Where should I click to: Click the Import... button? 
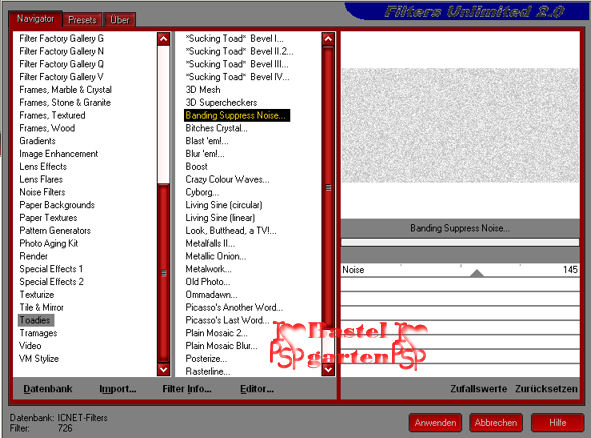(118, 389)
